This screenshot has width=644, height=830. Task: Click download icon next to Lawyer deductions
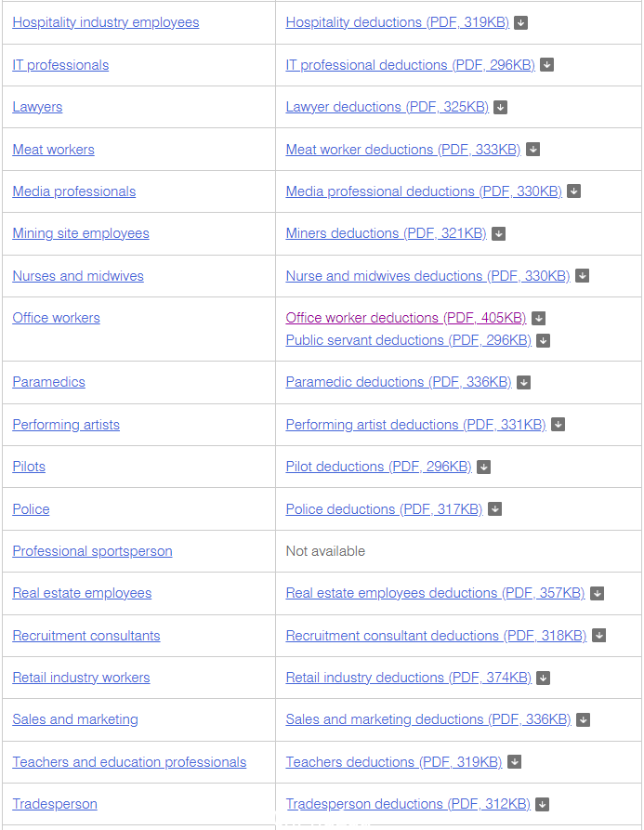coord(500,108)
